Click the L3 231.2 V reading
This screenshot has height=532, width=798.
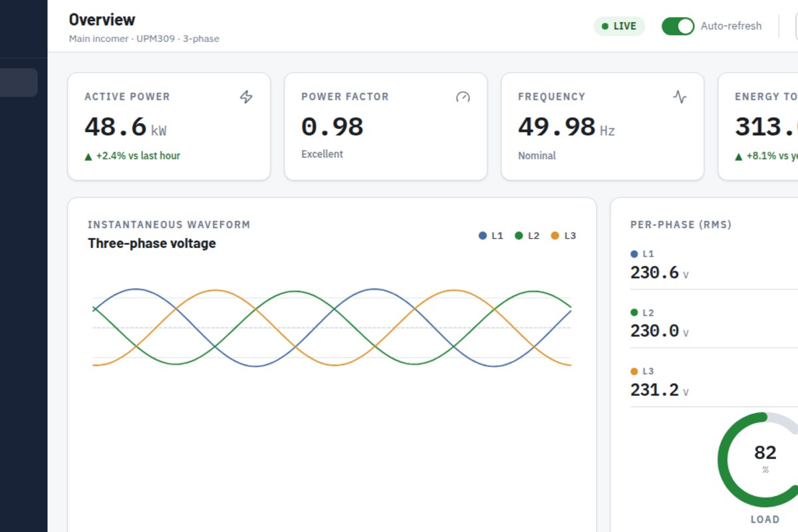pyautogui.click(x=660, y=390)
